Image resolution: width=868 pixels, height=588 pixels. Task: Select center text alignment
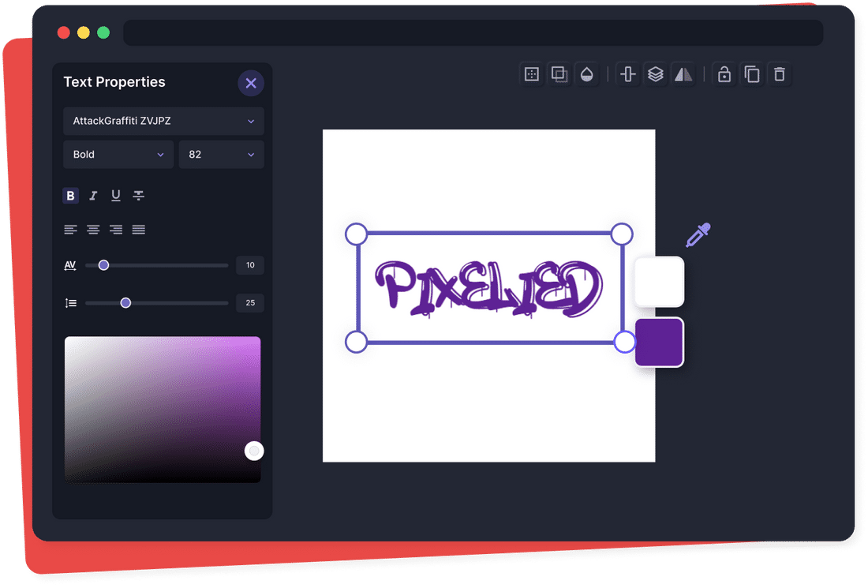click(93, 229)
